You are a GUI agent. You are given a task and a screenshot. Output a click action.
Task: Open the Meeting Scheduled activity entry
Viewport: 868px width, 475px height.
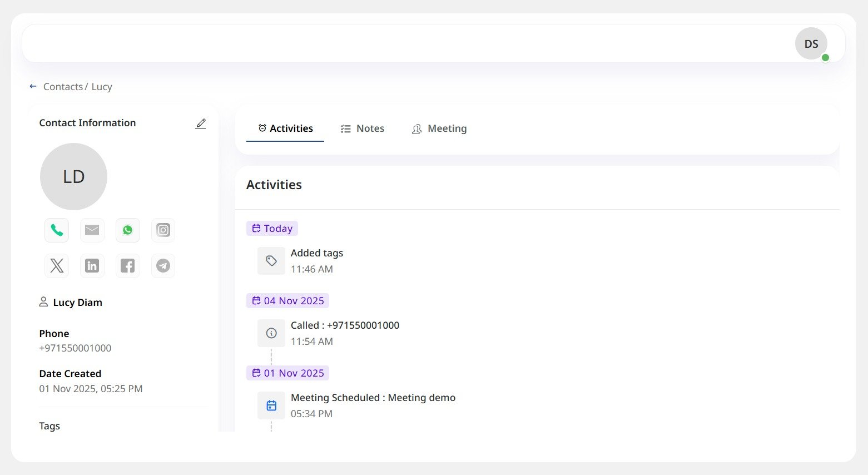(x=373, y=398)
